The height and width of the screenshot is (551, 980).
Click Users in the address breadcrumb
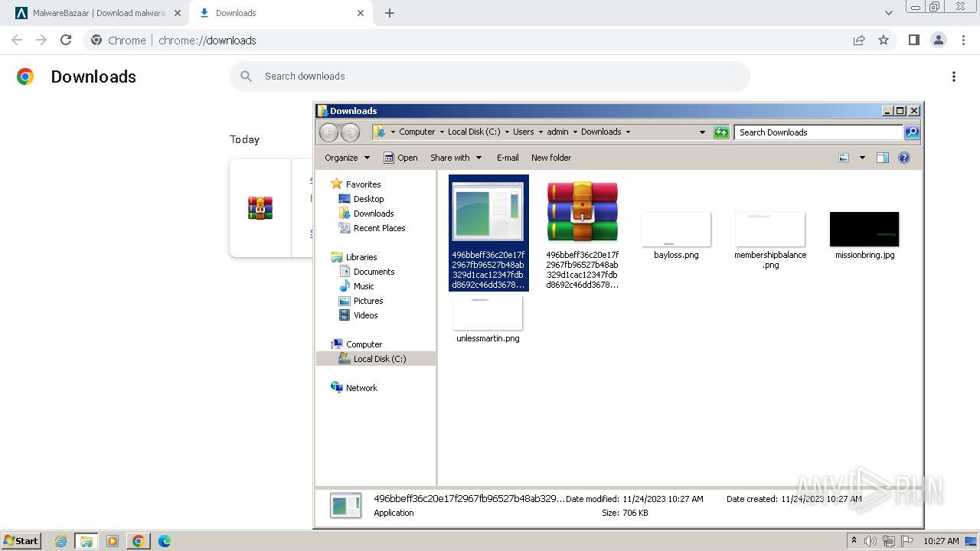(x=524, y=132)
